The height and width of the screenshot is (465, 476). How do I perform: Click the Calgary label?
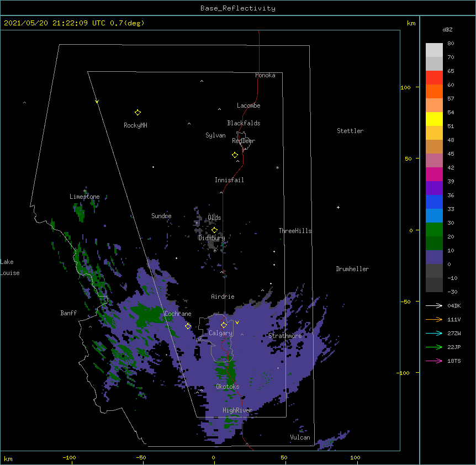[x=220, y=333]
